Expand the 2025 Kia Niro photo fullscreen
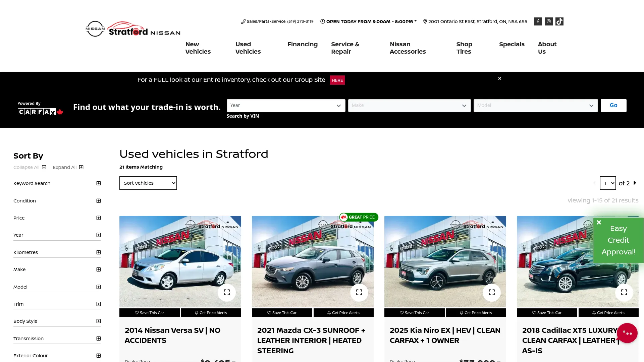The width and height of the screenshot is (644, 362). [x=492, y=292]
